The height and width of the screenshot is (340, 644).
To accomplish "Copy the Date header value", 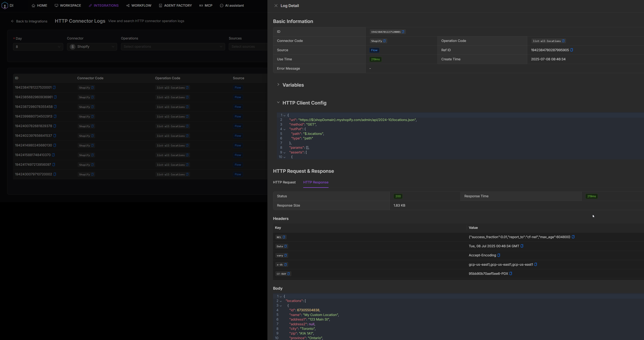I will [522, 246].
